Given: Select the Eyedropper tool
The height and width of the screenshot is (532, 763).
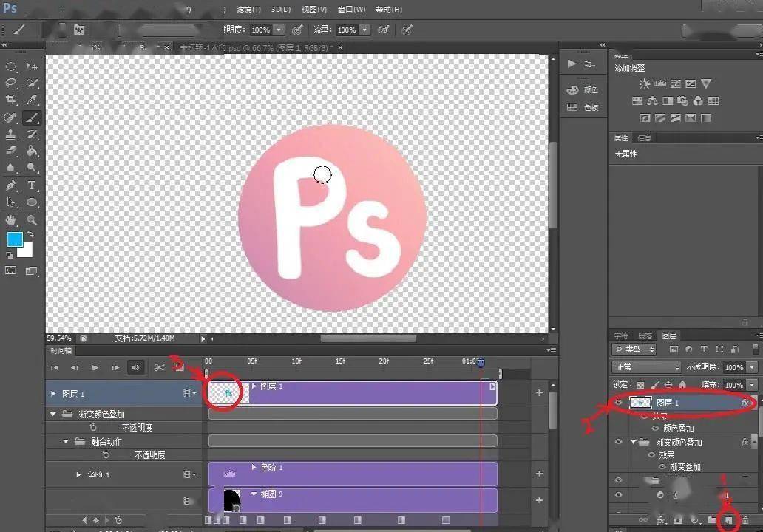Looking at the screenshot, I should [32, 100].
